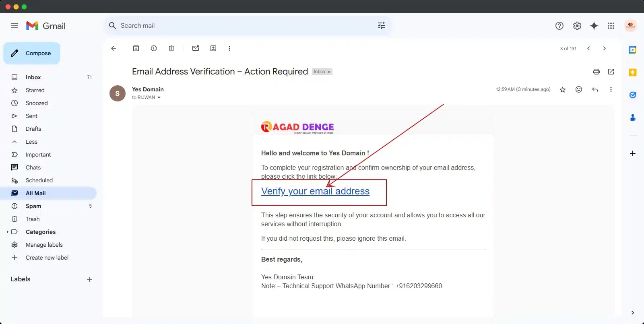Screen dimensions: 644x324
Task: Mark the email as unread
Action: click(196, 48)
